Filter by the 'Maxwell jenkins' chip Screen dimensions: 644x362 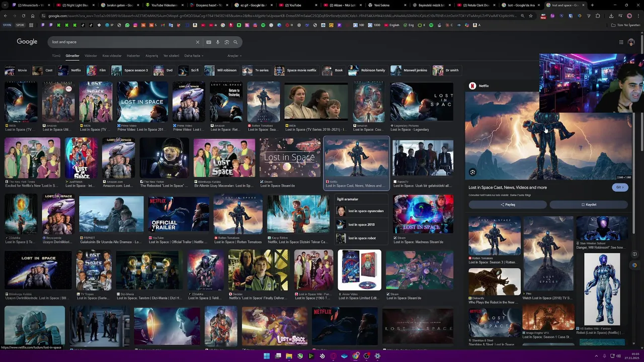click(410, 70)
